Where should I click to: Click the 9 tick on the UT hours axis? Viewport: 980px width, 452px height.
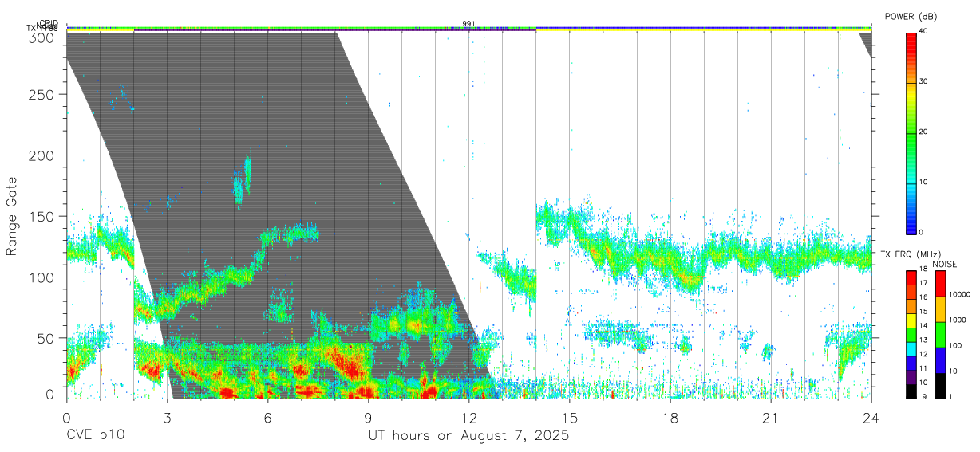pos(368,418)
